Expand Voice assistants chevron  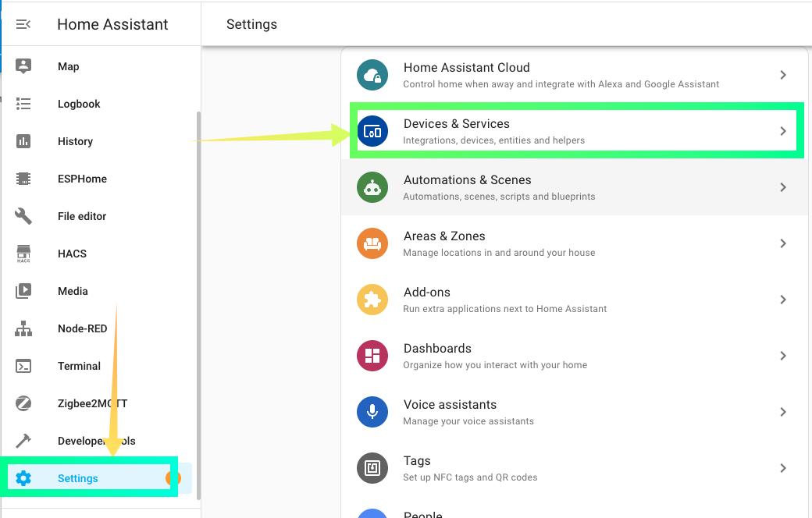point(783,412)
